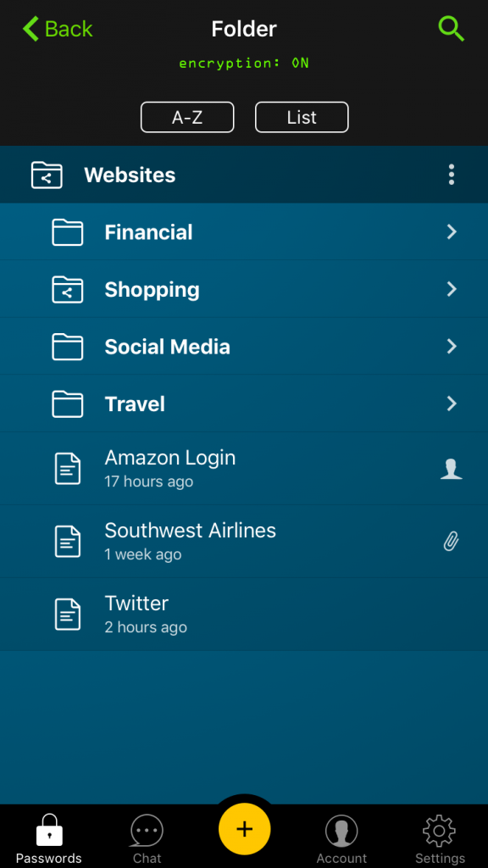Switch sorting to A-Z
The width and height of the screenshot is (488, 868).
187,117
